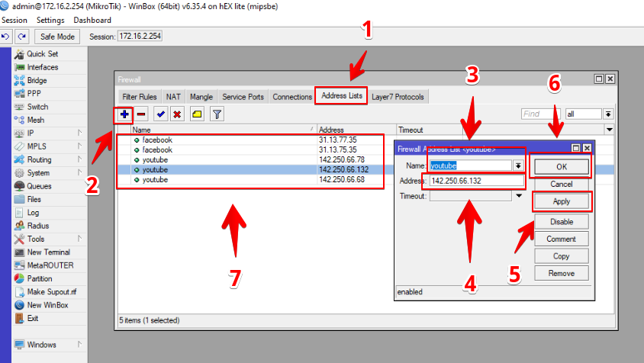The height and width of the screenshot is (363, 644).
Task: Click the Address field with 142.250.66.132
Action: (x=476, y=181)
